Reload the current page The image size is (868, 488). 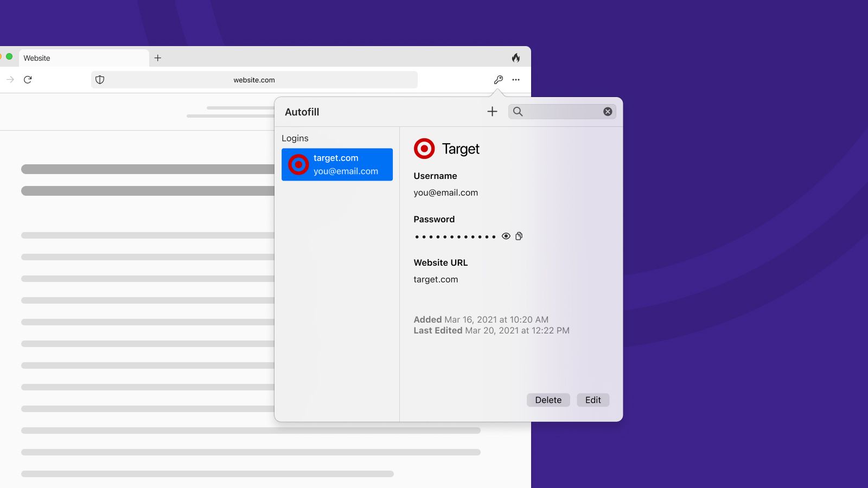(x=28, y=79)
